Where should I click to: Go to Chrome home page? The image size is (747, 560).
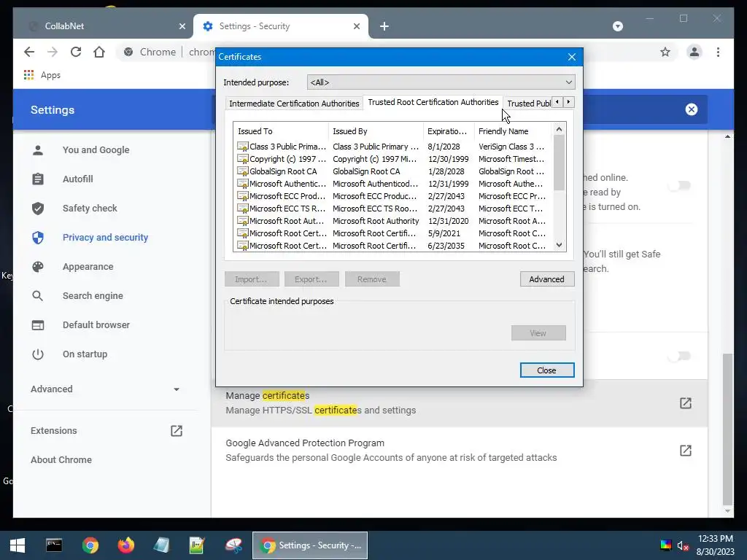point(99,52)
